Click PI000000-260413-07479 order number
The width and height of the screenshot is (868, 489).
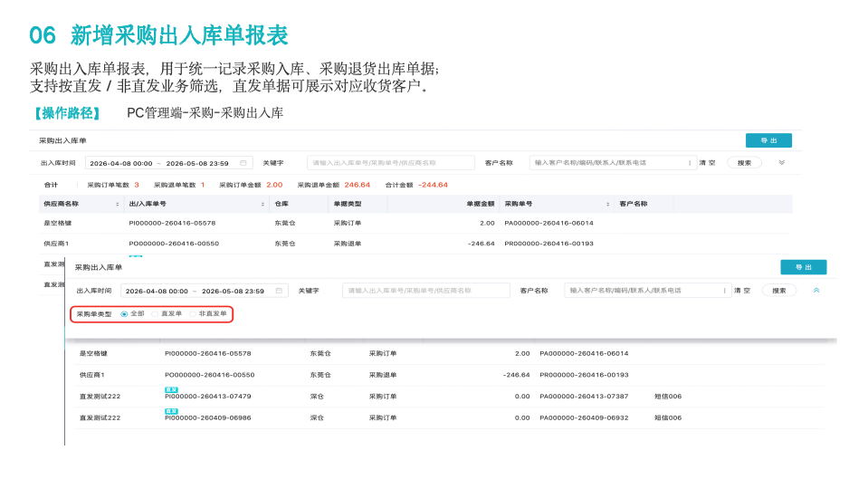pos(208,397)
